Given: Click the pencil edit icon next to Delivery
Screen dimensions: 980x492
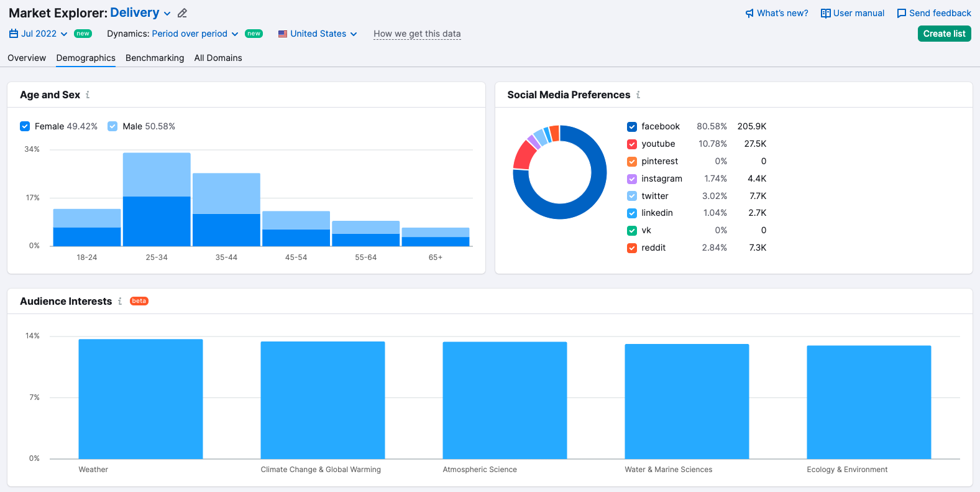Looking at the screenshot, I should tap(182, 13).
